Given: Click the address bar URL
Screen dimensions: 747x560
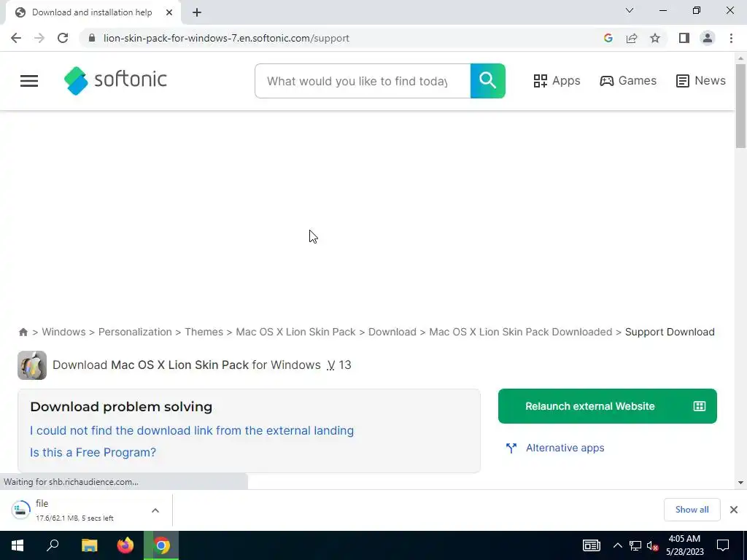Looking at the screenshot, I should coord(226,38).
